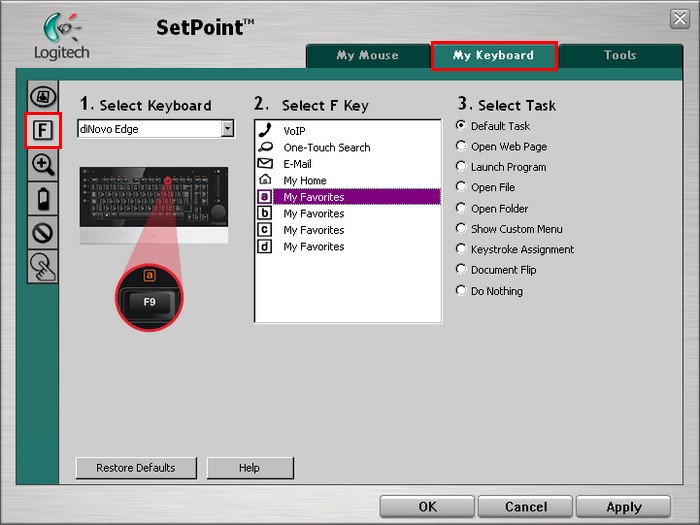Select My Favorites row labeled c
The image size is (700, 525).
pyautogui.click(x=348, y=230)
